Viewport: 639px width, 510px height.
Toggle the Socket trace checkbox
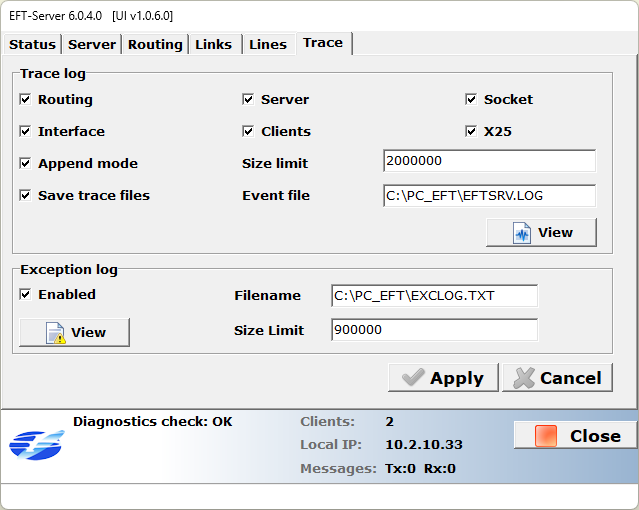click(x=471, y=99)
